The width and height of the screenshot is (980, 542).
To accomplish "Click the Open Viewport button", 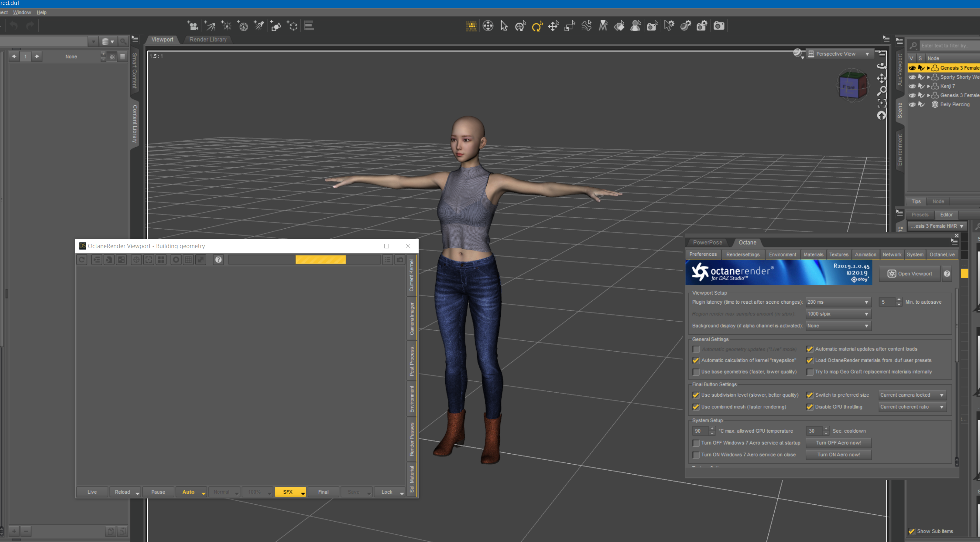I will [910, 274].
